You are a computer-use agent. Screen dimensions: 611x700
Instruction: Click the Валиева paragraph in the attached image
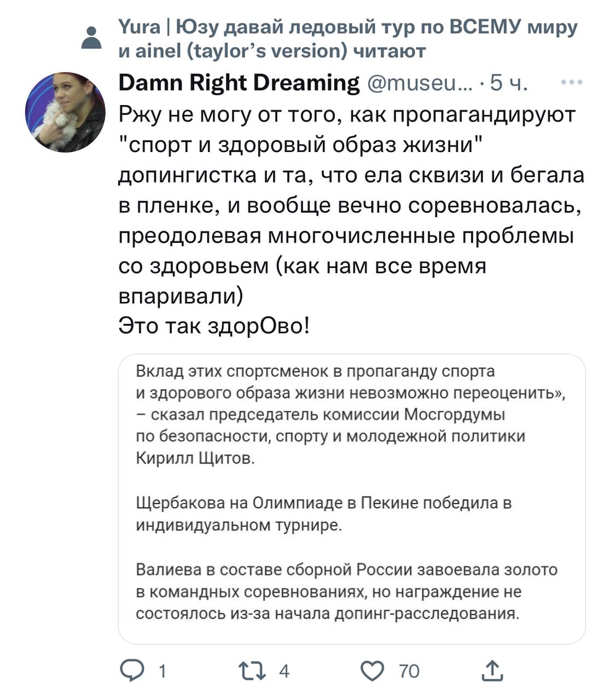(x=346, y=592)
